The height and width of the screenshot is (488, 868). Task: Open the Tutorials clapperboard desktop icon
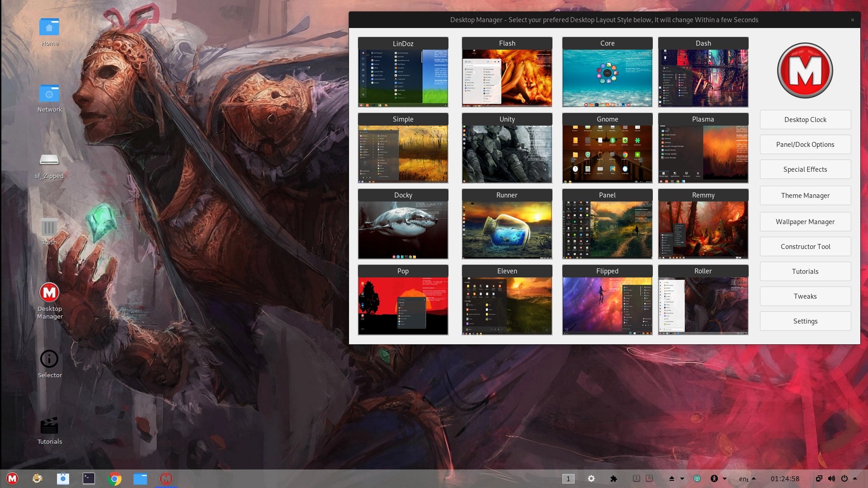pyautogui.click(x=49, y=431)
